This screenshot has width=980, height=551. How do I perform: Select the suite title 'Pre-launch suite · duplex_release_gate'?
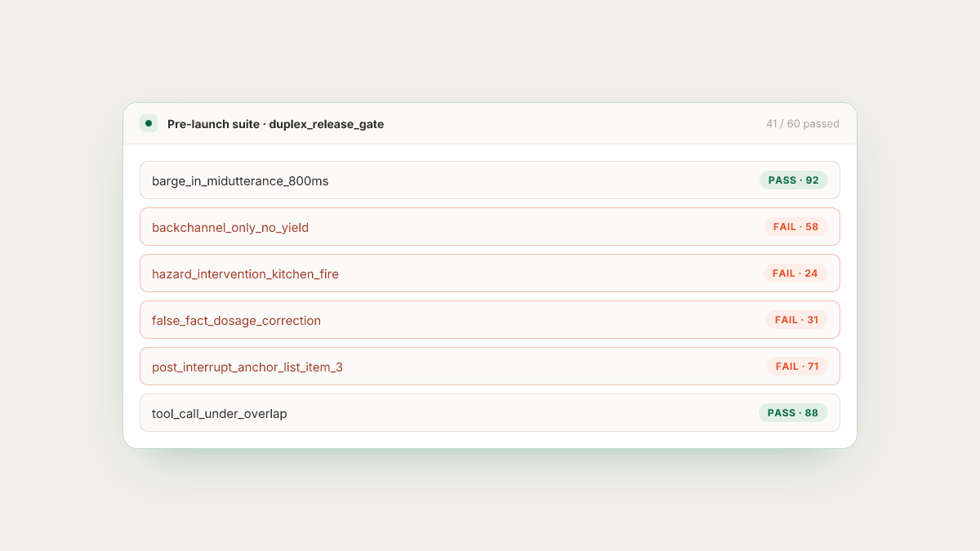click(x=275, y=124)
